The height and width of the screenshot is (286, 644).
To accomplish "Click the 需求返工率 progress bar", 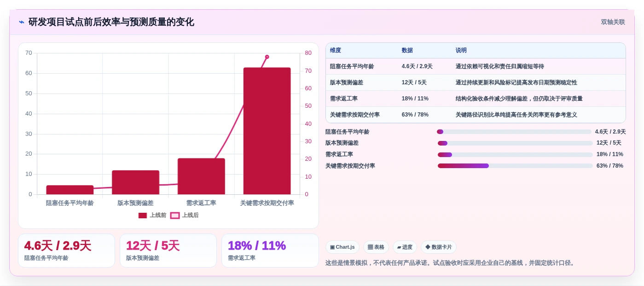I will tap(515, 155).
